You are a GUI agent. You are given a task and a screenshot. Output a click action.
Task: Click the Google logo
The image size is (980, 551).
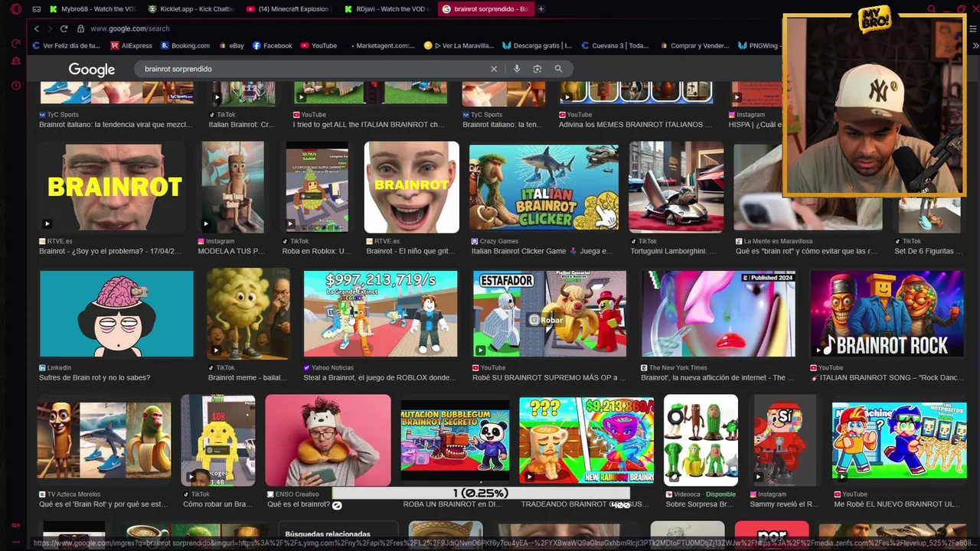point(91,70)
